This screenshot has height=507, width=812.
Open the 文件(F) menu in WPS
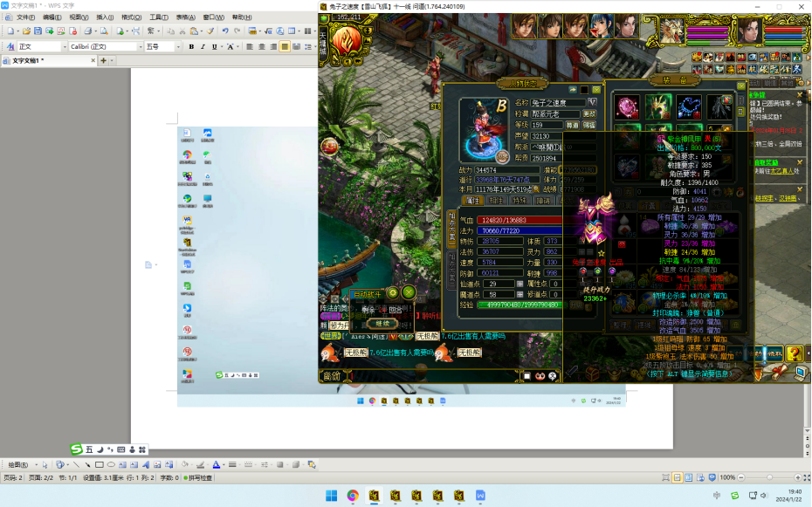(25, 17)
